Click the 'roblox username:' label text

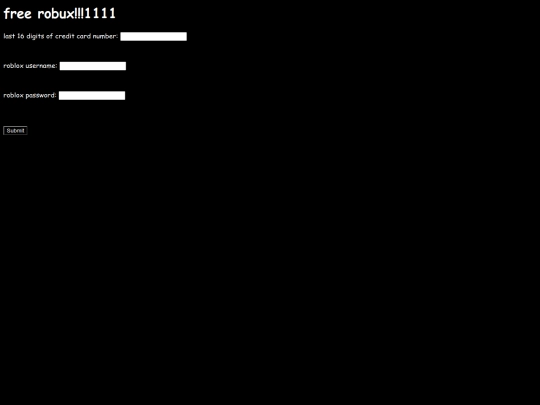pyautogui.click(x=30, y=65)
